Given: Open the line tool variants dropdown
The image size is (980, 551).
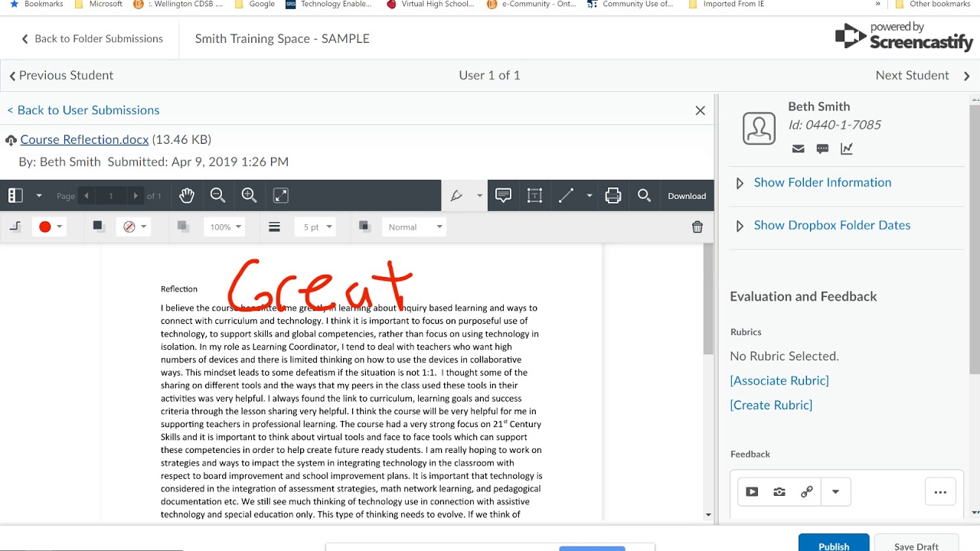Looking at the screenshot, I should 589,196.
